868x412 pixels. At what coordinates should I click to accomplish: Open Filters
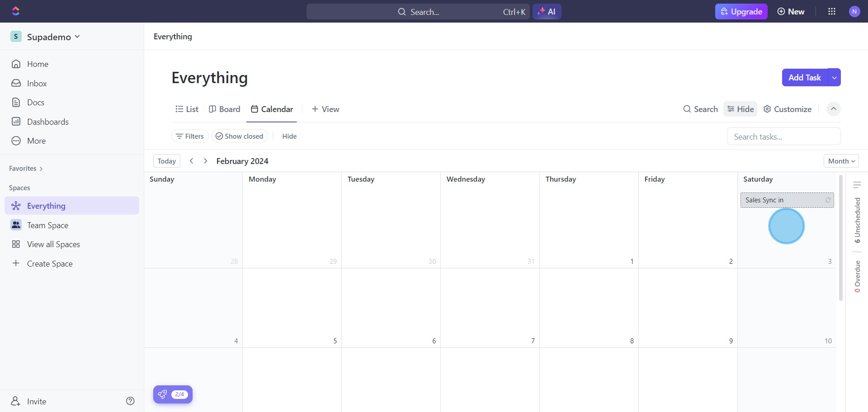[190, 136]
